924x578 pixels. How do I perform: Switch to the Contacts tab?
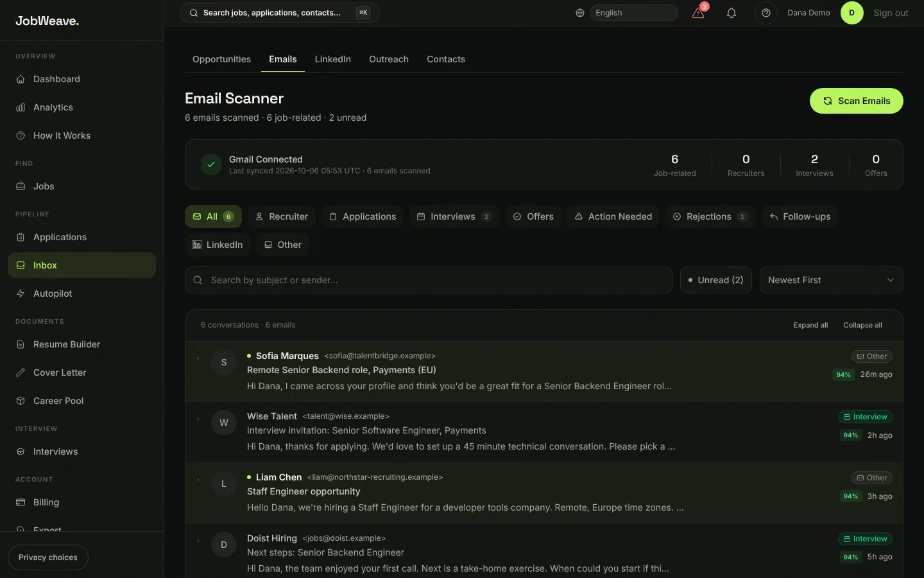(x=446, y=59)
